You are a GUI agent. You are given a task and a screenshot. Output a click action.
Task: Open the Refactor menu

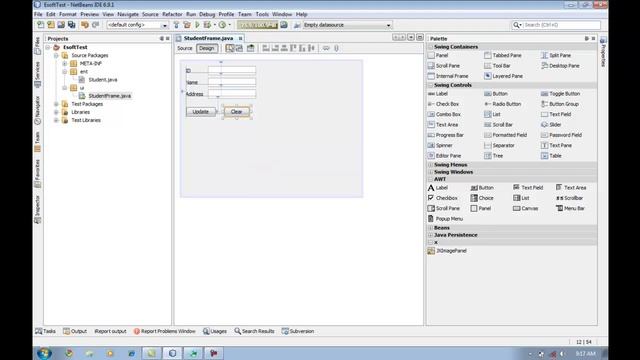click(x=172, y=14)
